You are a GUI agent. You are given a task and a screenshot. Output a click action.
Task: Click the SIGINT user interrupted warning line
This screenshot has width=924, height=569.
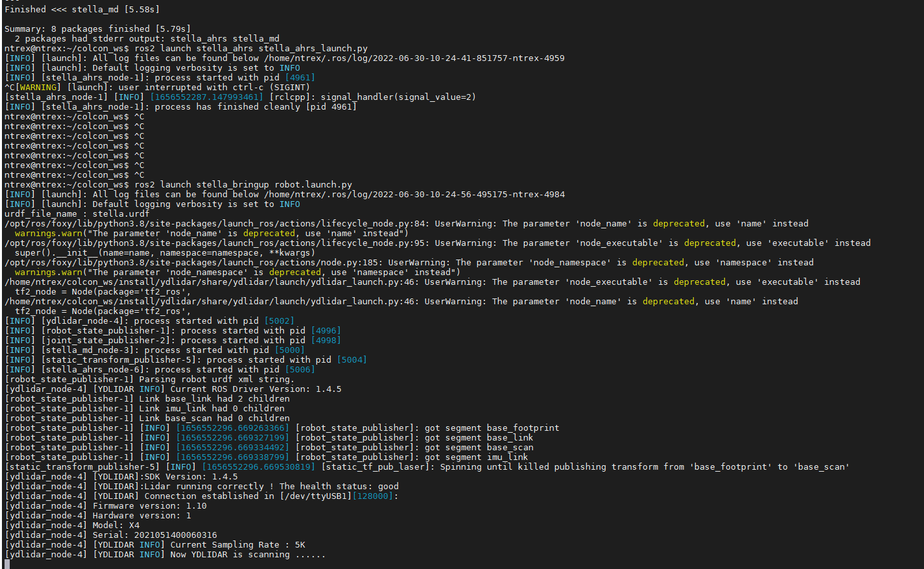[x=149, y=86]
